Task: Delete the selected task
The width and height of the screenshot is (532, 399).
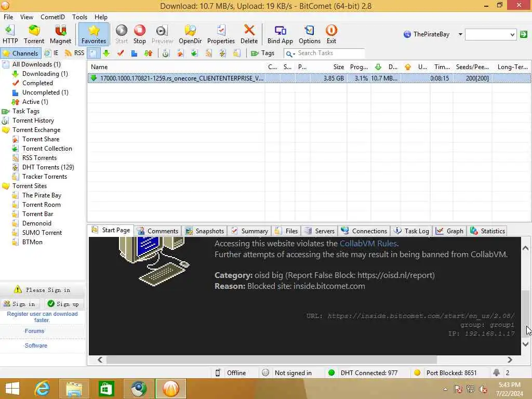Action: click(249, 34)
